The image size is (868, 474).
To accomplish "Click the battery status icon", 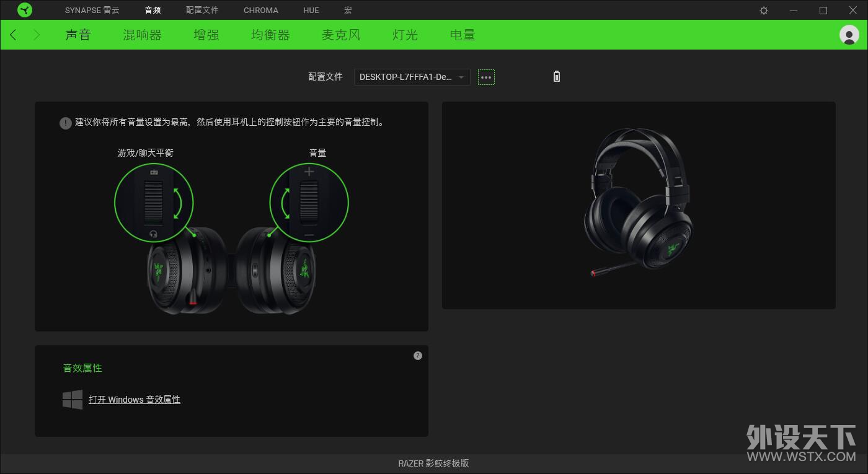I will 556,77.
